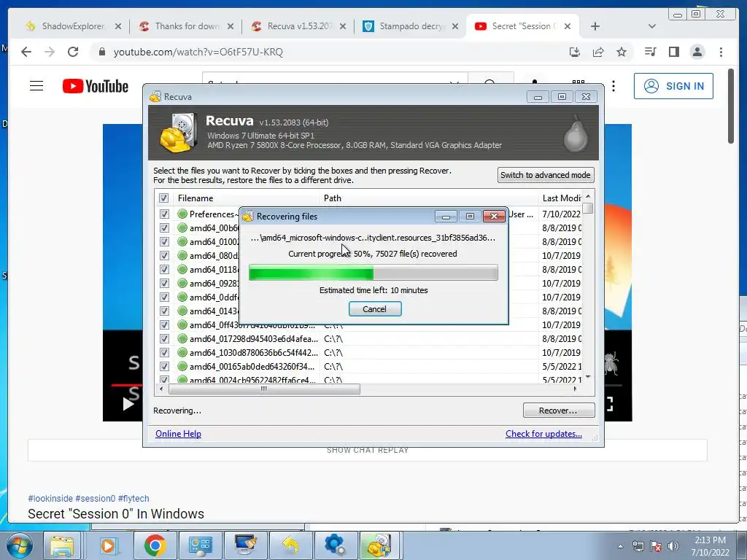Open the Control Panel taskbar icon
This screenshot has width=747, height=560.
(200, 545)
